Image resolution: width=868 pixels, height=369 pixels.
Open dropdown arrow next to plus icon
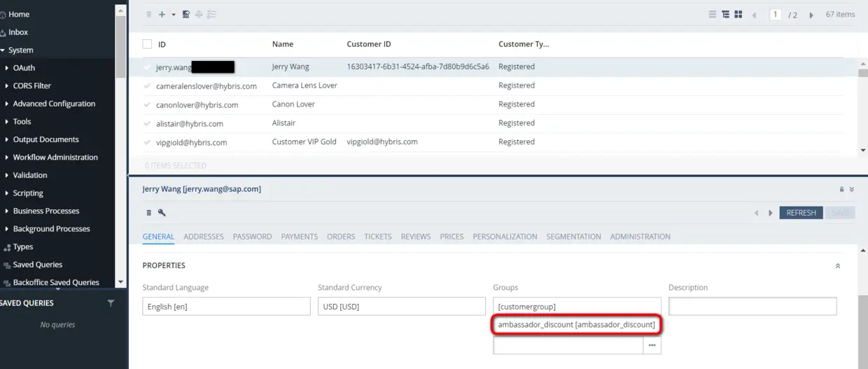pyautogui.click(x=174, y=15)
